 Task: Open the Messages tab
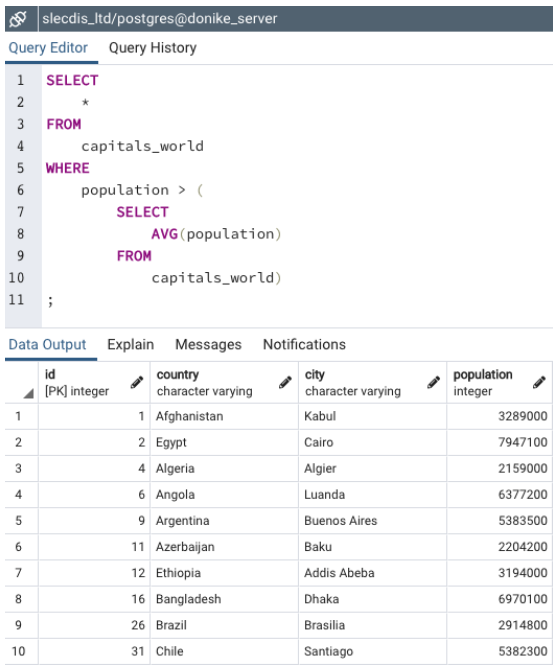(x=208, y=344)
